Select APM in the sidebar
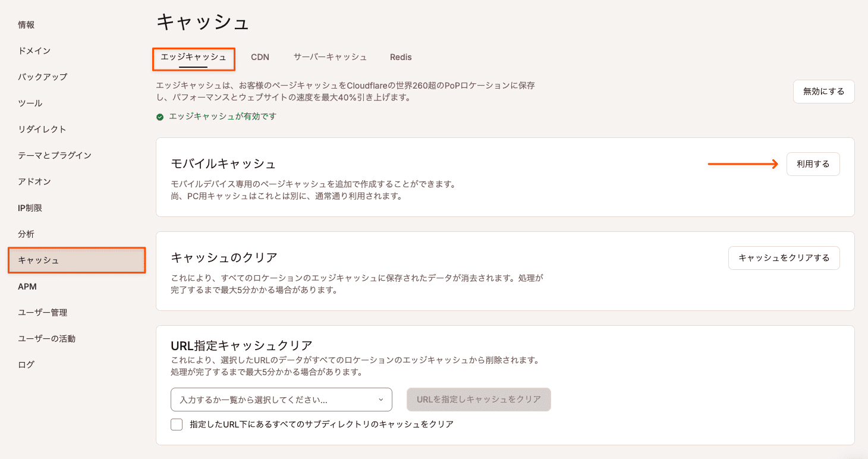Viewport: 868px width, 459px height. coord(27,287)
